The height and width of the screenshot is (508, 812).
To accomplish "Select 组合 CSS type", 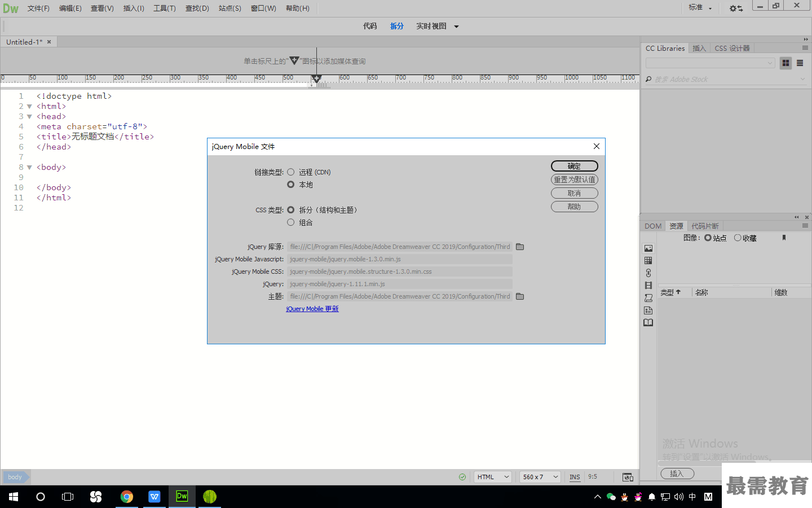I will pos(291,222).
